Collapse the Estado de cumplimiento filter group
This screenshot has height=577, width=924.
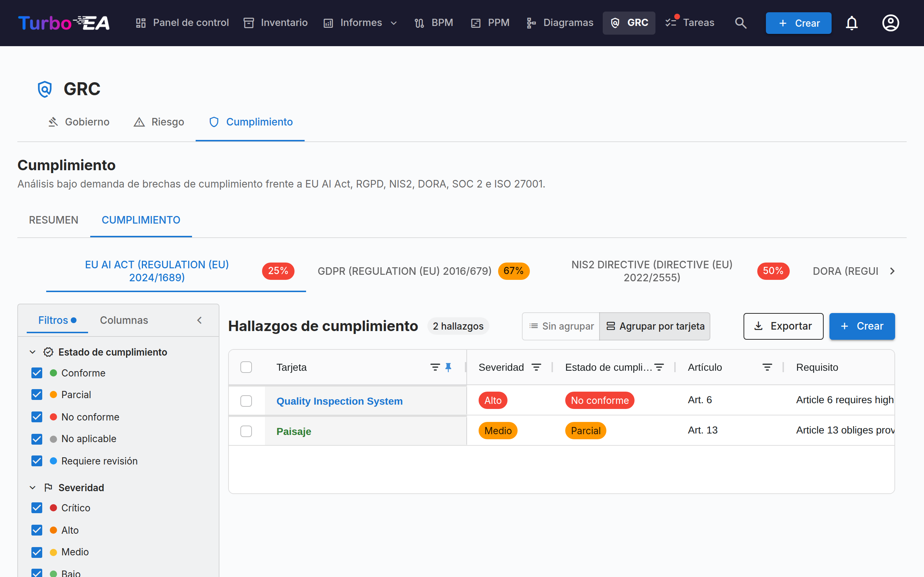pyautogui.click(x=32, y=352)
